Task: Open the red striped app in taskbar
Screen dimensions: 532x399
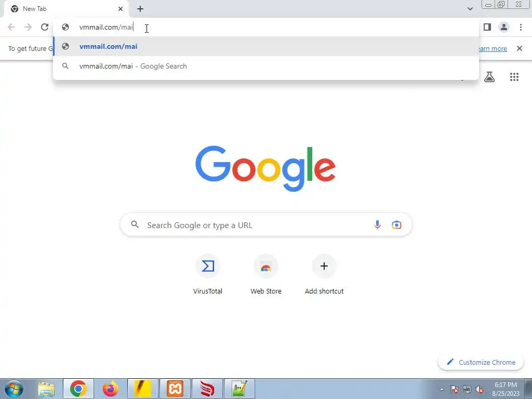Action: pos(207,389)
